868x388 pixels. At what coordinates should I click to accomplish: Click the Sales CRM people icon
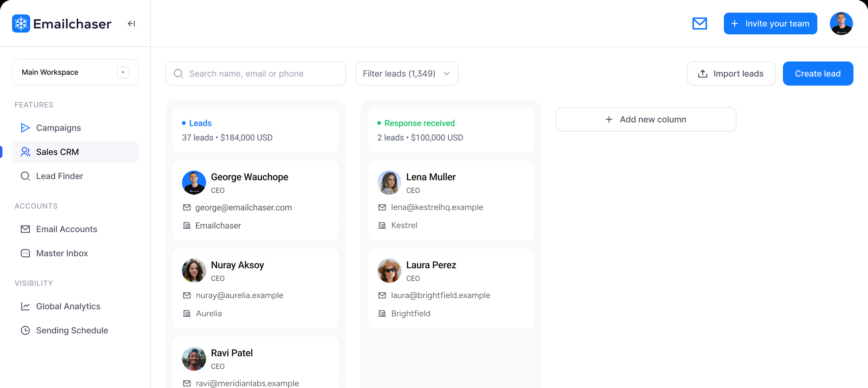[x=25, y=152]
